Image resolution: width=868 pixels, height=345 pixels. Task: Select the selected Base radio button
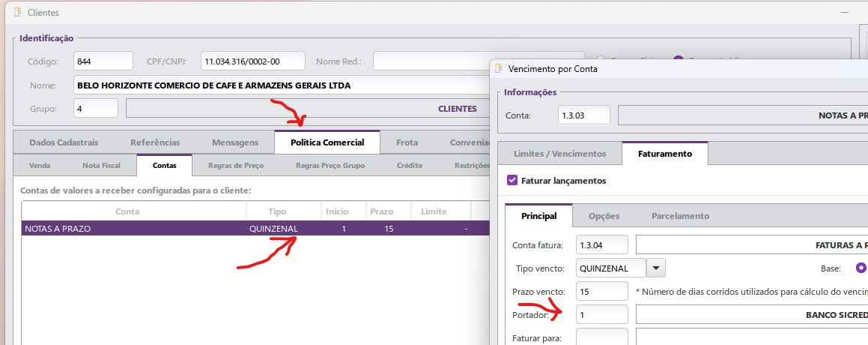pos(861,268)
